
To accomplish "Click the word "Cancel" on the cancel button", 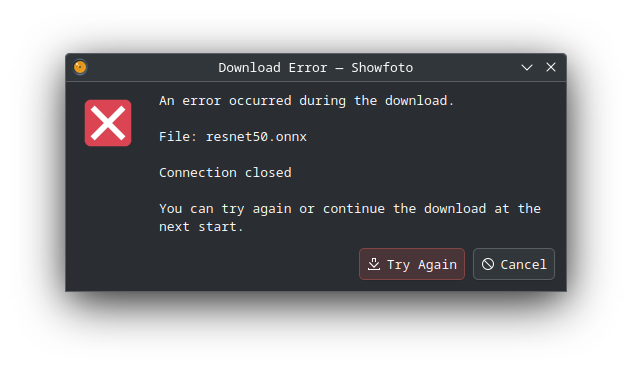I will coord(524,265).
